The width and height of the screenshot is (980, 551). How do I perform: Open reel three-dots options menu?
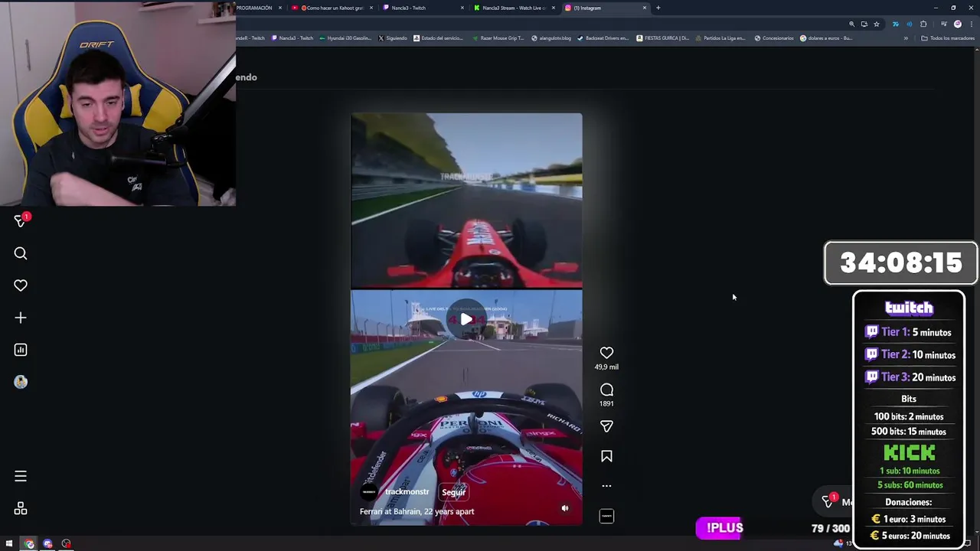606,486
